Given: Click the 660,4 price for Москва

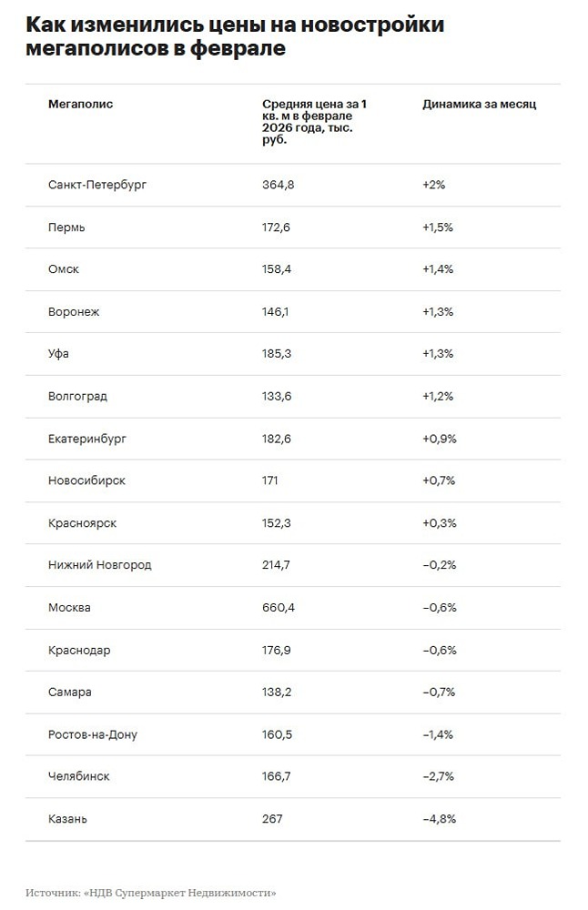Looking at the screenshot, I should [x=278, y=608].
